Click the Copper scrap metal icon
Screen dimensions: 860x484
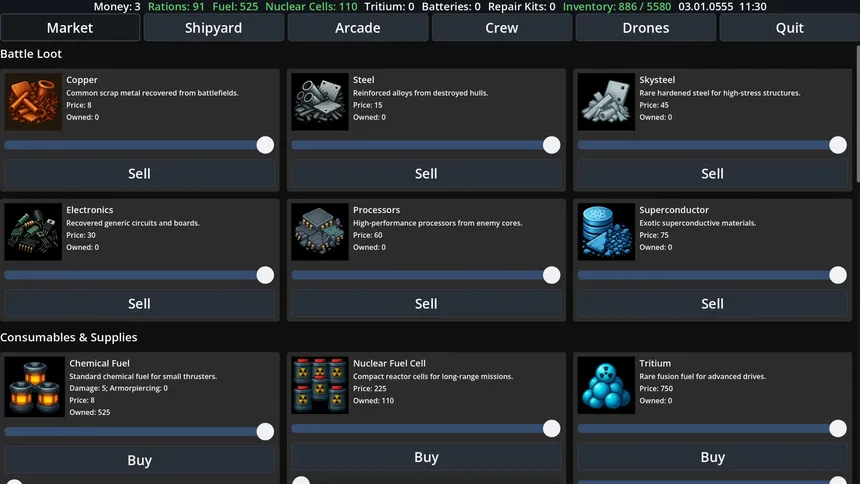tap(33, 102)
